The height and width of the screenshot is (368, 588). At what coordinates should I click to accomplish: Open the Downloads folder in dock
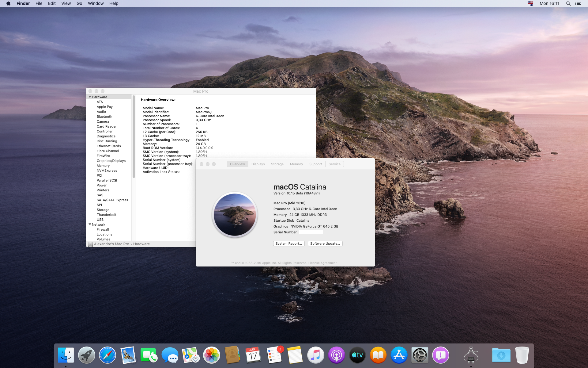pyautogui.click(x=501, y=355)
